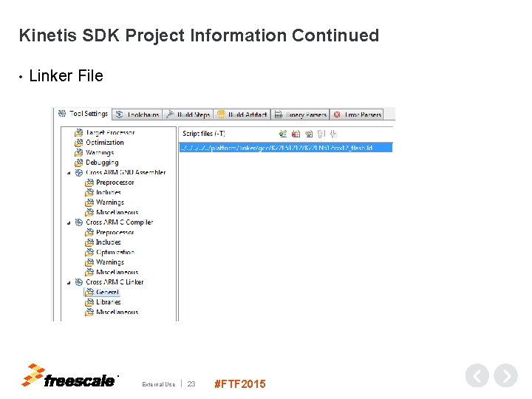Viewport: 532px width, 399px height.
Task: Select Includes under Cross ARM C Compiler
Action: 103,242
